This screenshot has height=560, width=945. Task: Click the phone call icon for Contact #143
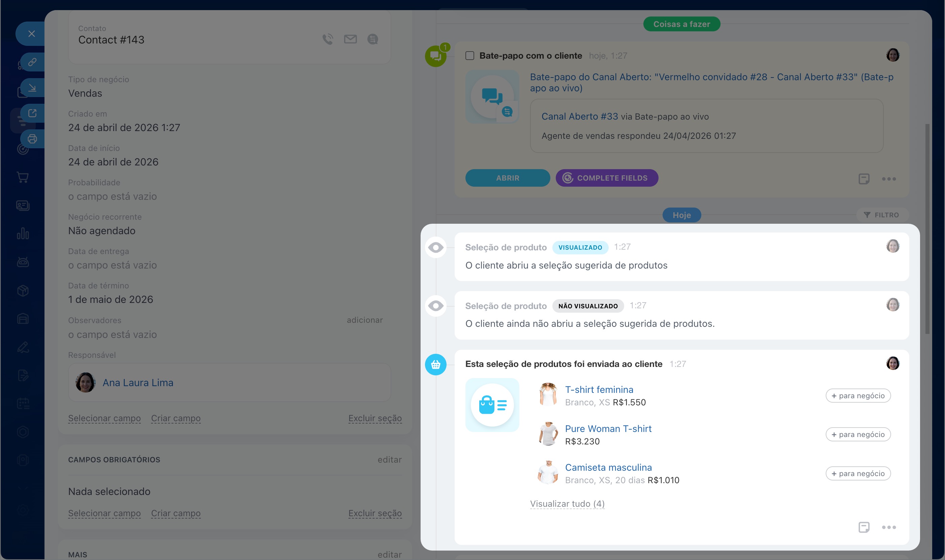click(328, 39)
